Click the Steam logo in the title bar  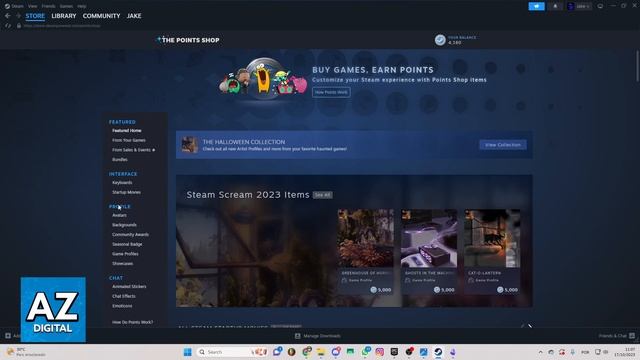[7, 6]
